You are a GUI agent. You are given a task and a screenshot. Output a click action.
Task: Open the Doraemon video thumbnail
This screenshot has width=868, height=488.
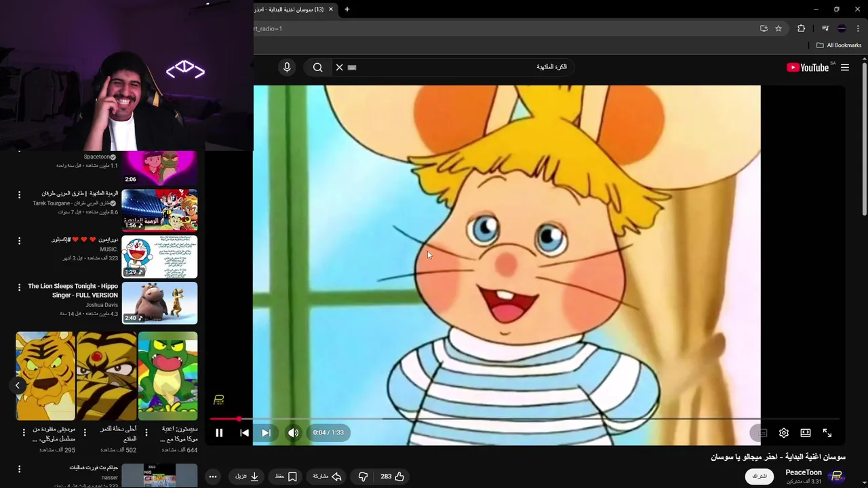pos(159,257)
